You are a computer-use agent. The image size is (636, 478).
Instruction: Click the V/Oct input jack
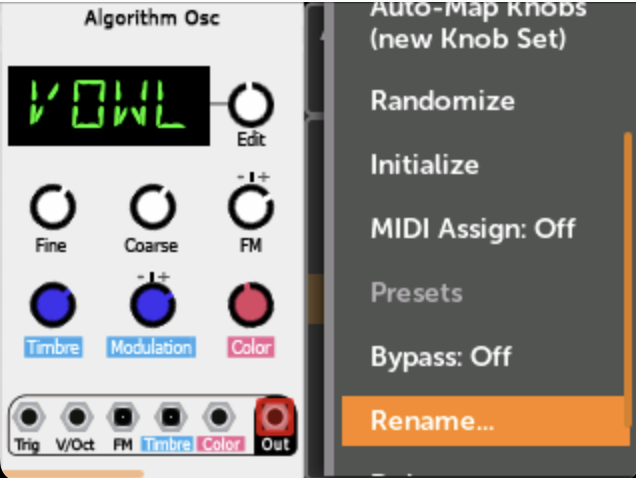(x=77, y=417)
